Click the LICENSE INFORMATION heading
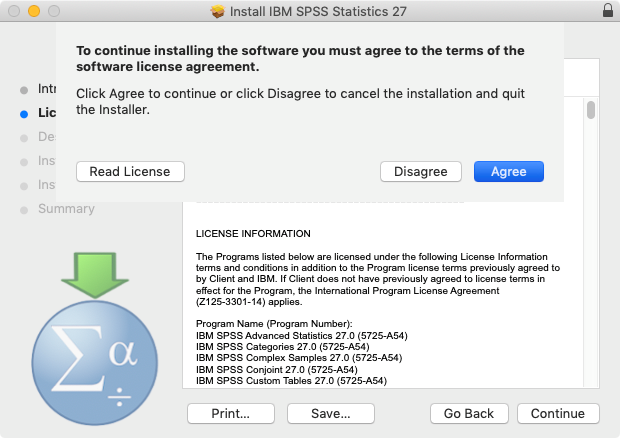Viewport: 620px width, 438px height. tap(253, 234)
